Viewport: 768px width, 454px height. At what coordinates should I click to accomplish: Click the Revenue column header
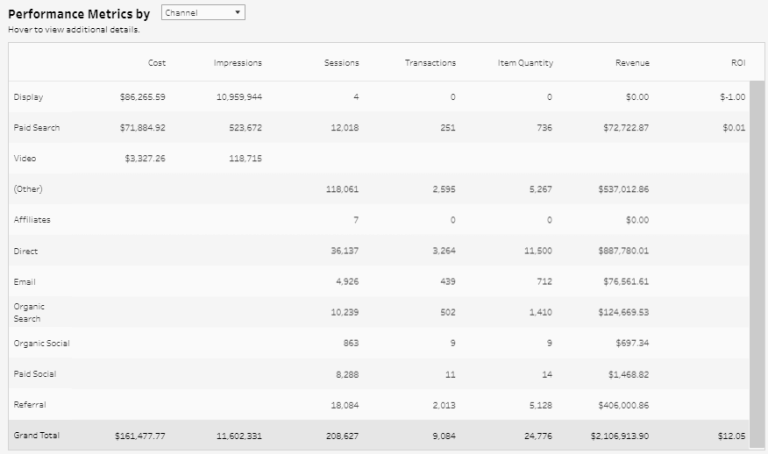coord(632,63)
